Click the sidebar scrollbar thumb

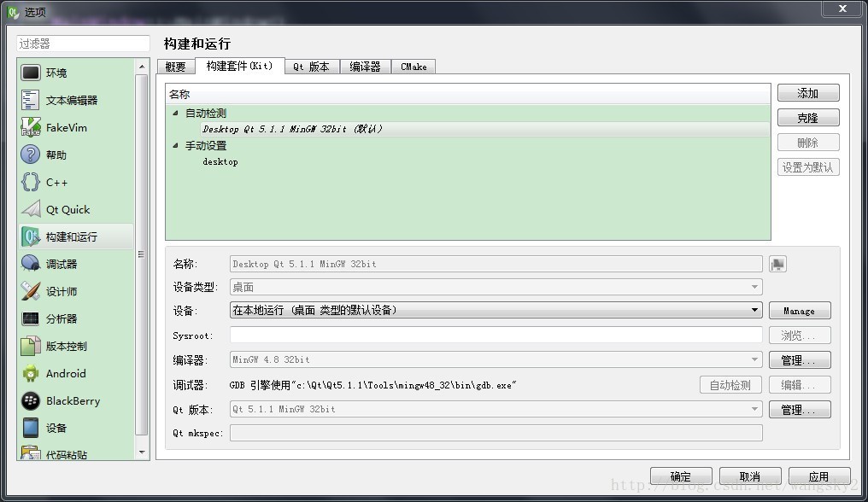[x=142, y=254]
